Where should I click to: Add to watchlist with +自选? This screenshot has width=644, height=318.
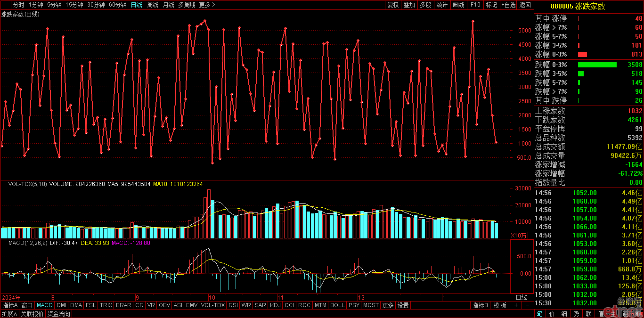[x=508, y=5]
